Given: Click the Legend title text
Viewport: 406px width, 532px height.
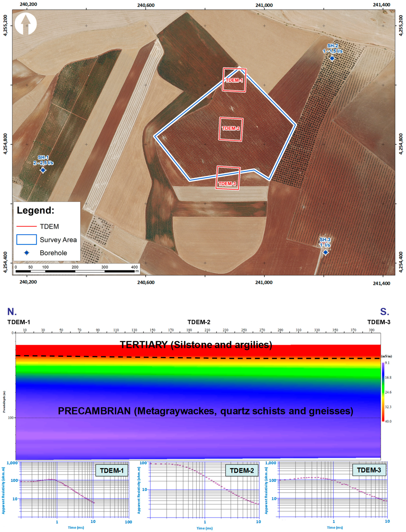Looking at the screenshot, I should [x=36, y=210].
